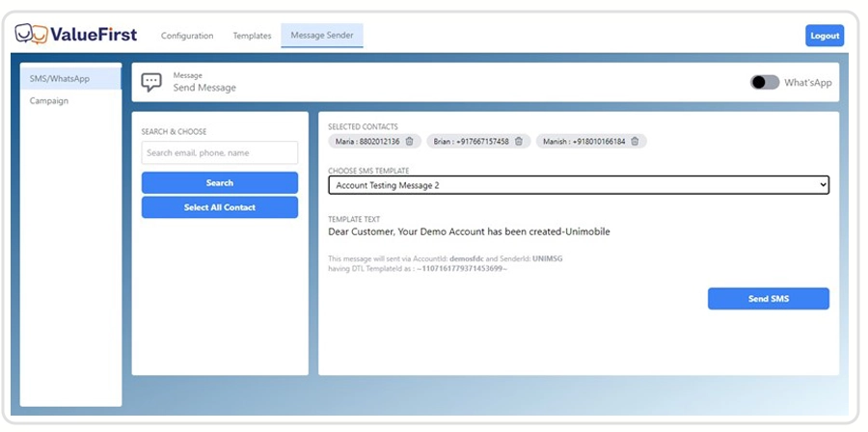Select the Message Sender tab

(x=322, y=35)
